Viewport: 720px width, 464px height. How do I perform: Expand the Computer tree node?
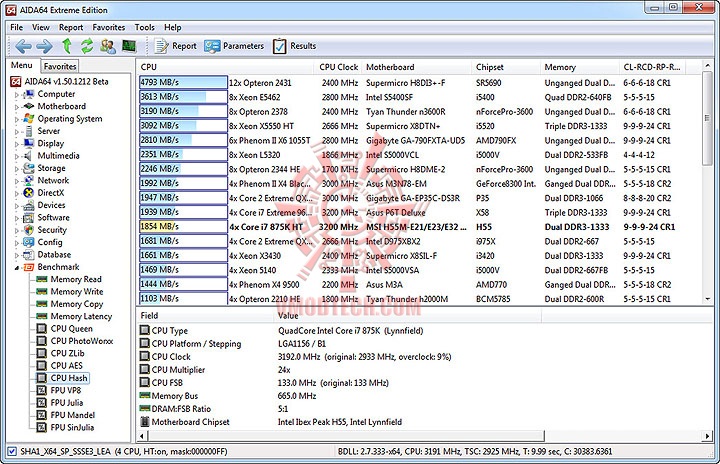(x=17, y=95)
